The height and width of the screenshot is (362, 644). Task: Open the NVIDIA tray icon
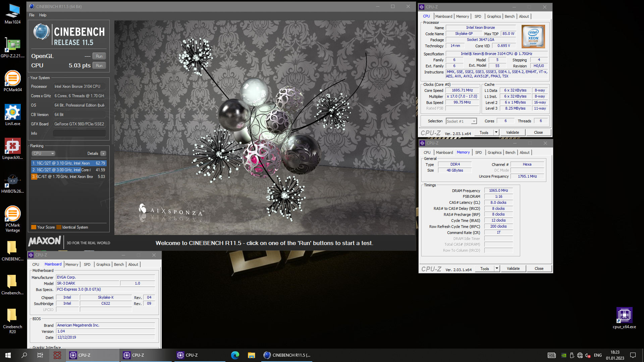(564, 355)
